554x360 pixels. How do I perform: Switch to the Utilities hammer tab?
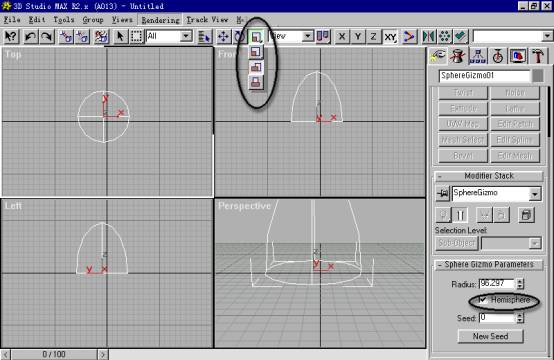[x=538, y=56]
